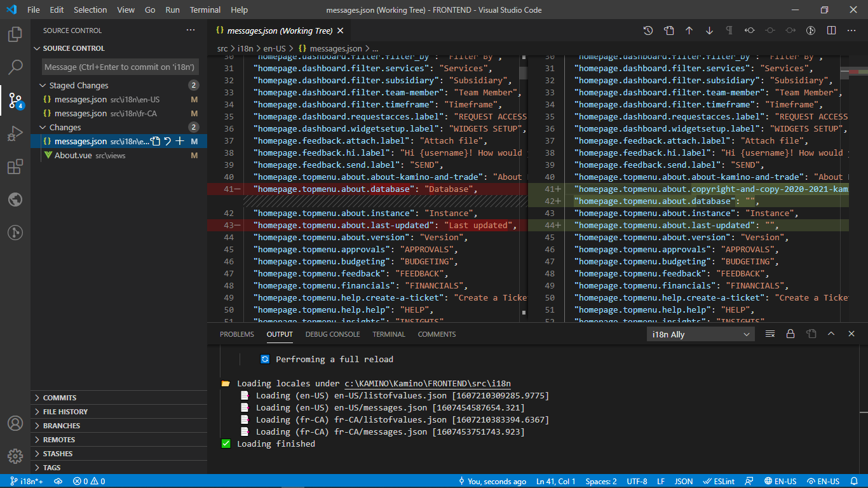Click Ln 41, Col 1 in the status bar
The image size is (868, 488).
click(555, 481)
